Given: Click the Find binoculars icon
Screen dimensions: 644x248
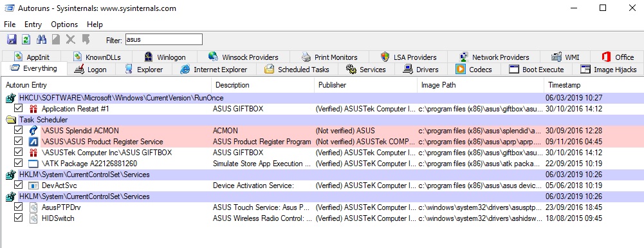Looking at the screenshot, I should (41, 39).
